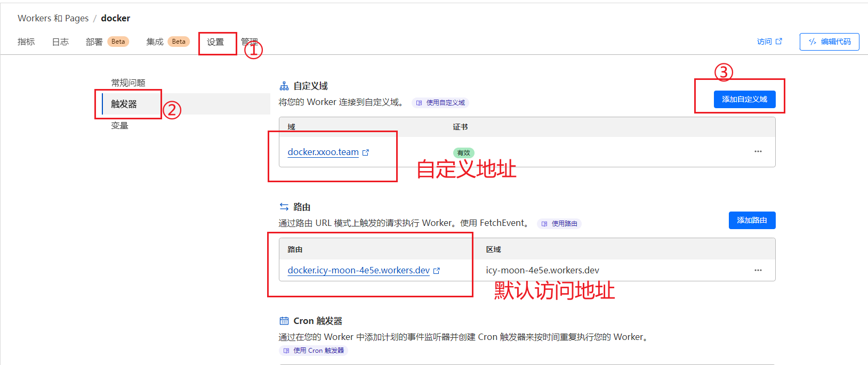
Task: Click the 访问 external visit link
Action: pos(769,42)
